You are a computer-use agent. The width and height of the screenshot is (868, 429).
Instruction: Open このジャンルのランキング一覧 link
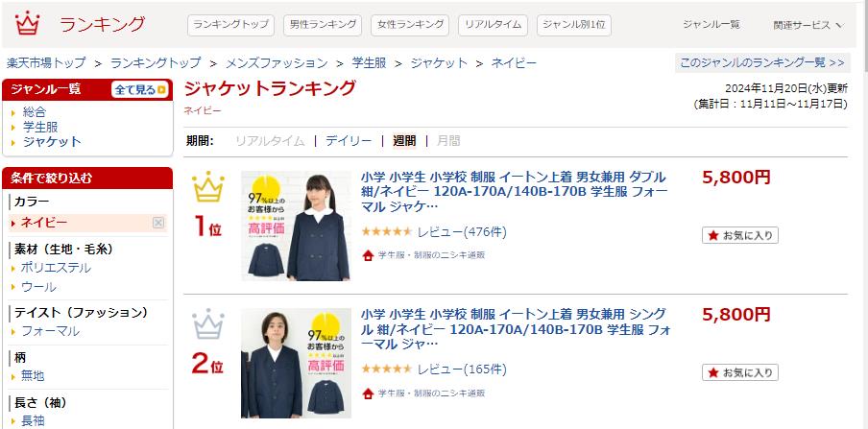click(x=762, y=62)
